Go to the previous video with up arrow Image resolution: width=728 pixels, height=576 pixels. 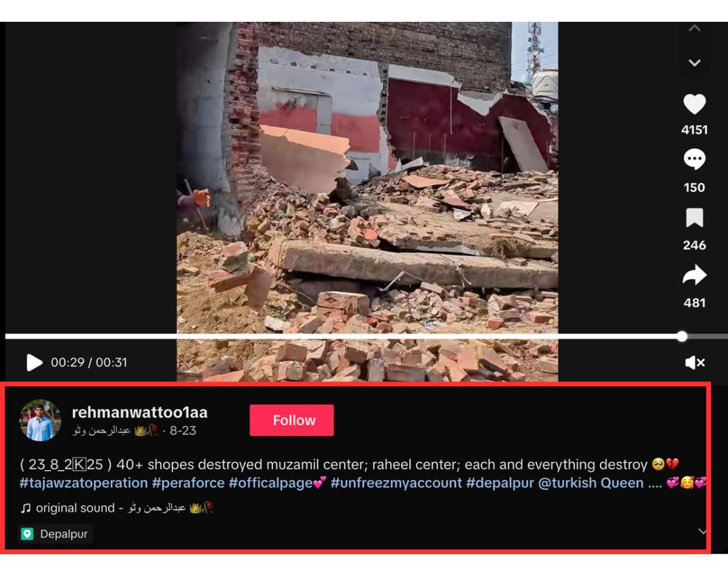point(695,28)
